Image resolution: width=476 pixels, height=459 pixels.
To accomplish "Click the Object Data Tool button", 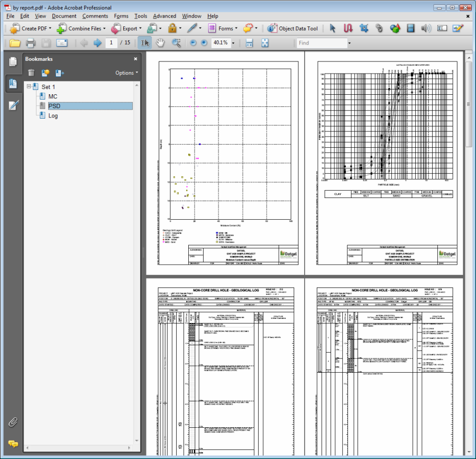I will (292, 29).
